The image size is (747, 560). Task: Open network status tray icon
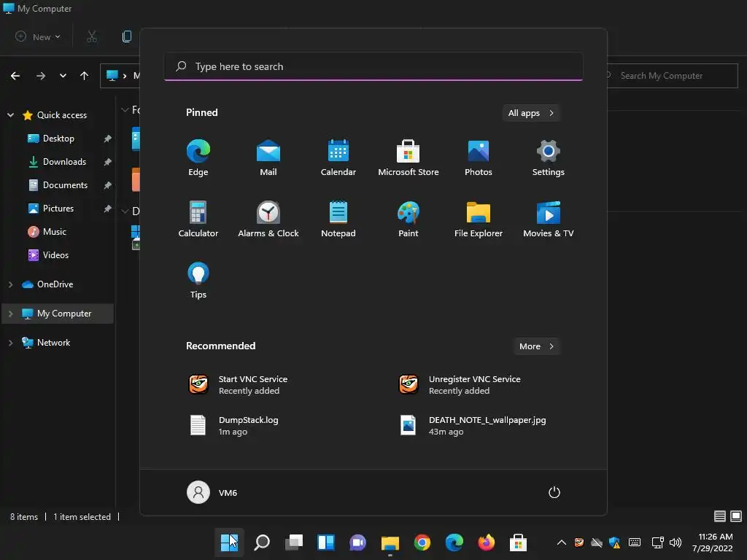(657, 542)
